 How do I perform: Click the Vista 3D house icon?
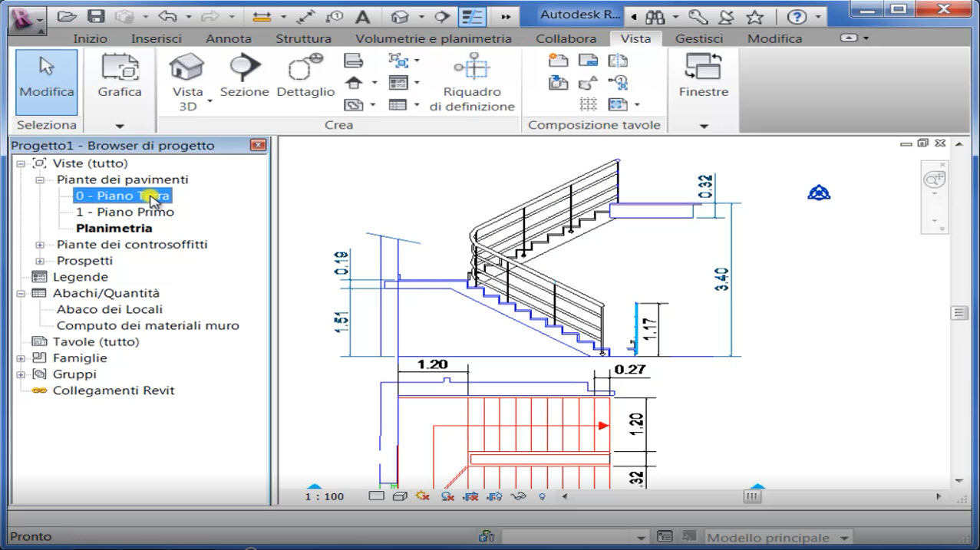point(186,69)
